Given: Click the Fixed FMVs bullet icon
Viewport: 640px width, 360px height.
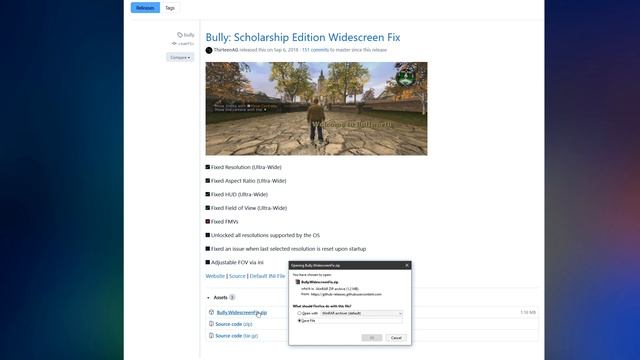Looking at the screenshot, I should 208,221.
